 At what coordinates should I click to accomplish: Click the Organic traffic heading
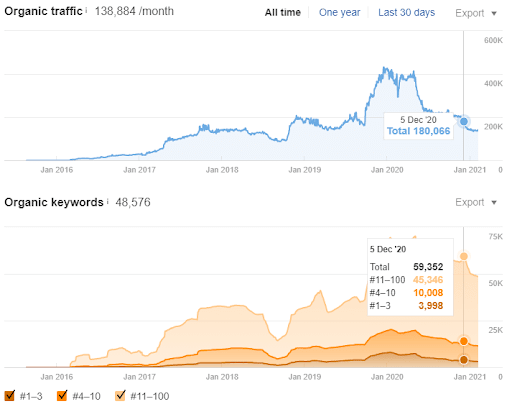pos(43,11)
